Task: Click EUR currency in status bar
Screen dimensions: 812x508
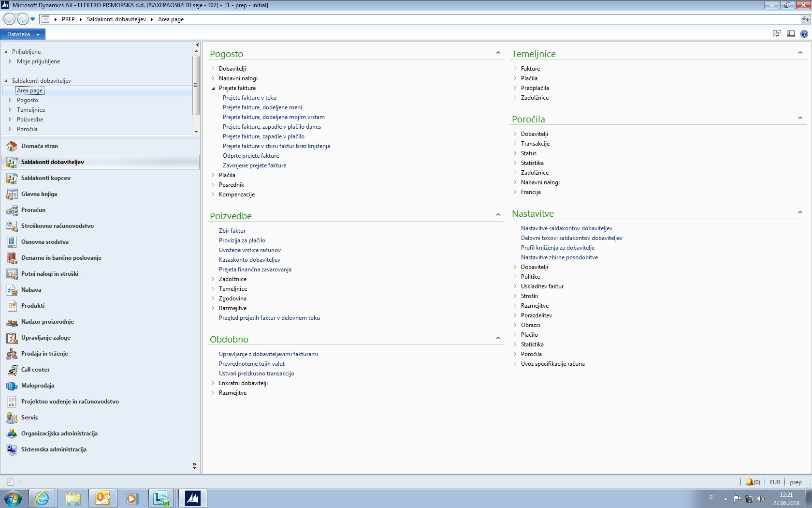Action: (x=775, y=482)
